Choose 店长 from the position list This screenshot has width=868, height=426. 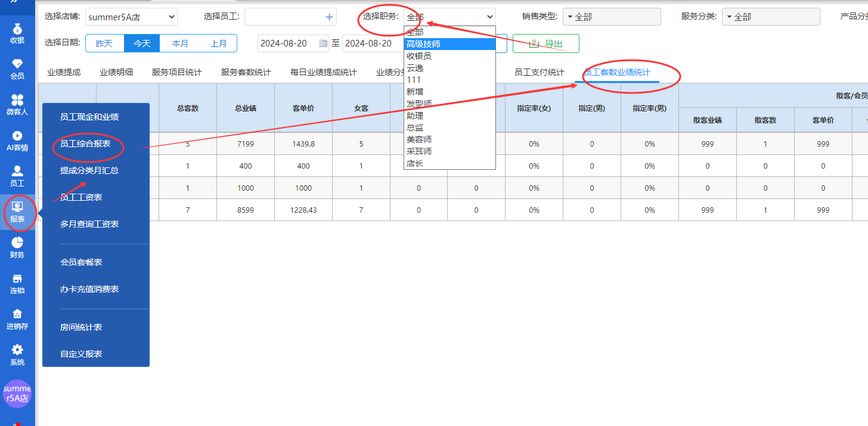(x=449, y=163)
